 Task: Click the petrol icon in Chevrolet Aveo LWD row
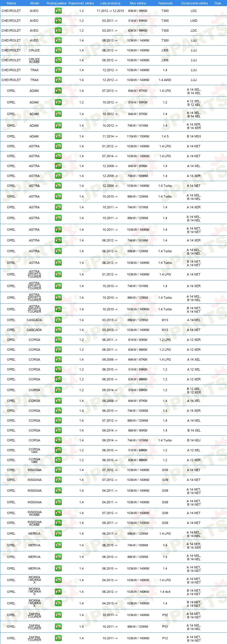[58, 21]
